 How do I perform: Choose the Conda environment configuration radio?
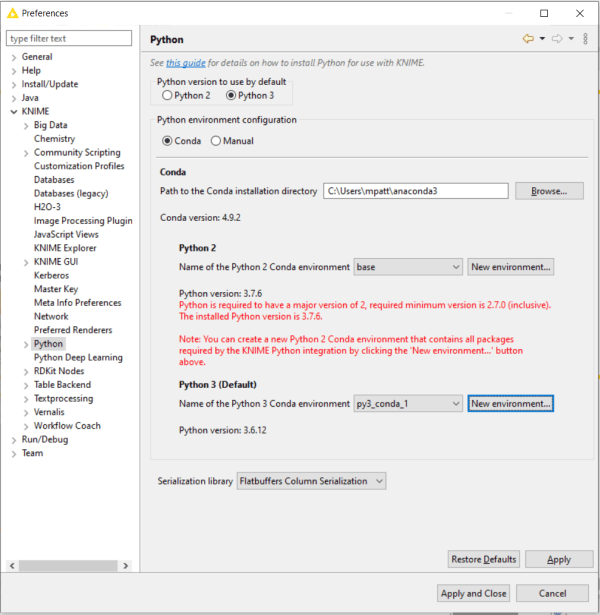click(x=167, y=141)
